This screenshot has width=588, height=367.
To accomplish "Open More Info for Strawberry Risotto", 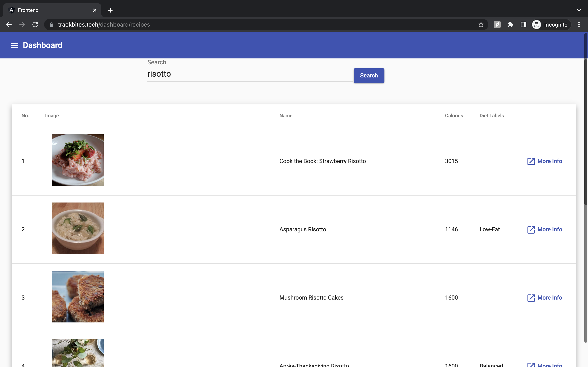I will tap(545, 161).
